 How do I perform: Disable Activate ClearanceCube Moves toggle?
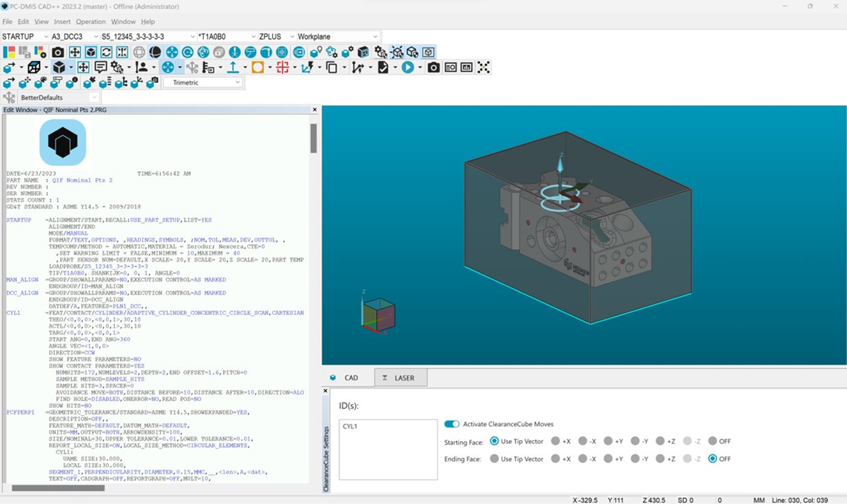tap(452, 424)
